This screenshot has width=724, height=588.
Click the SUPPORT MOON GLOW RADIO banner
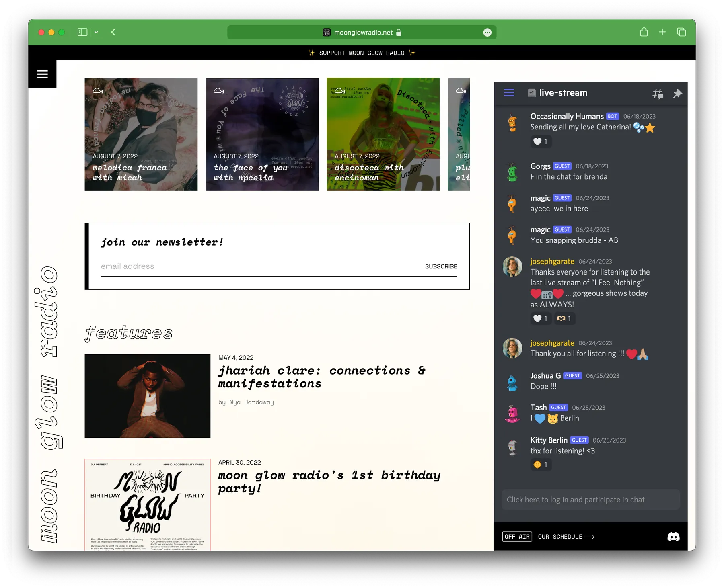pyautogui.click(x=362, y=53)
